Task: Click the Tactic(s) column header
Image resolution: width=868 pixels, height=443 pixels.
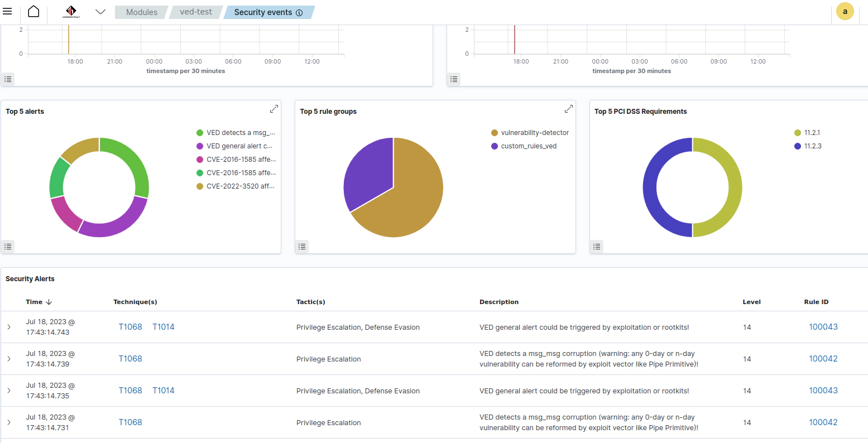Action: point(311,302)
